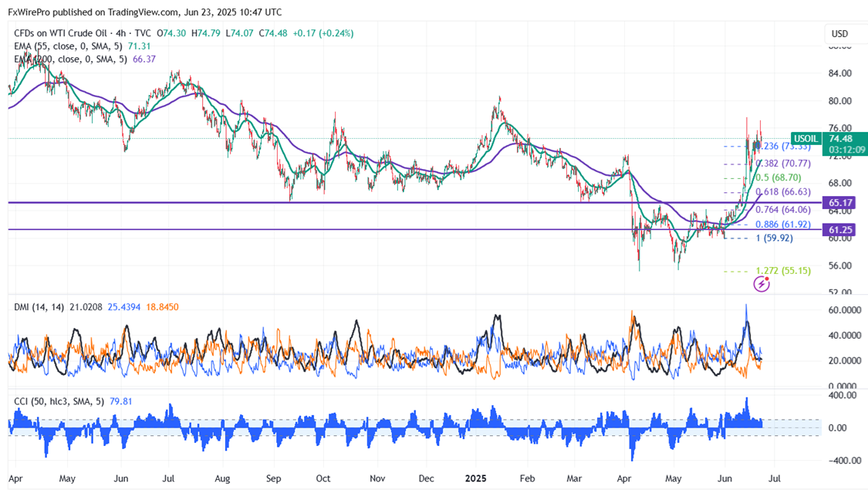Click the 0.764 (64.06) Fibonacci label
The height and width of the screenshot is (490, 868).
pyautogui.click(x=783, y=210)
